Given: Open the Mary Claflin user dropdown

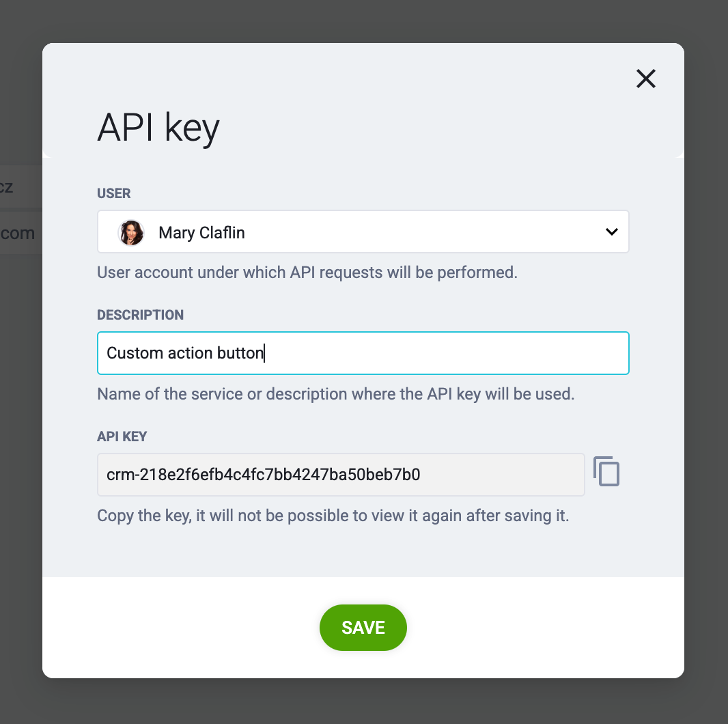Looking at the screenshot, I should point(363,232).
